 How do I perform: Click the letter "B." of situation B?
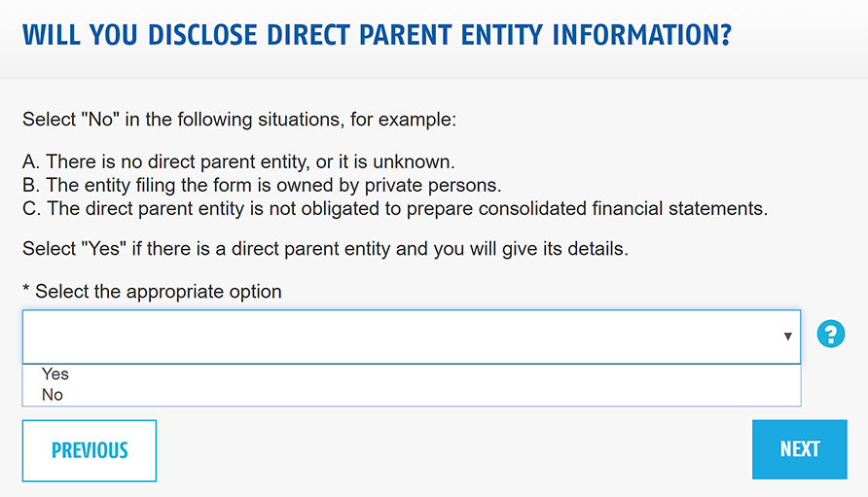click(x=31, y=185)
